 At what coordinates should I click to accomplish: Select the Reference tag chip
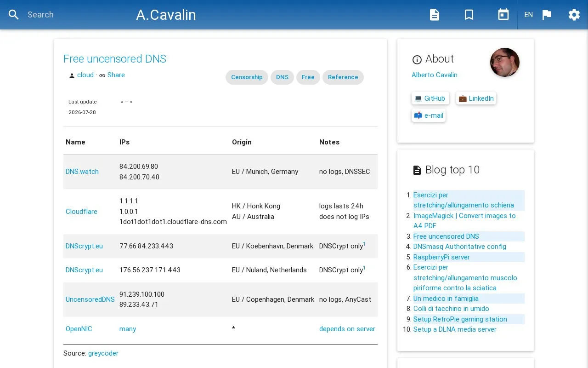click(343, 77)
